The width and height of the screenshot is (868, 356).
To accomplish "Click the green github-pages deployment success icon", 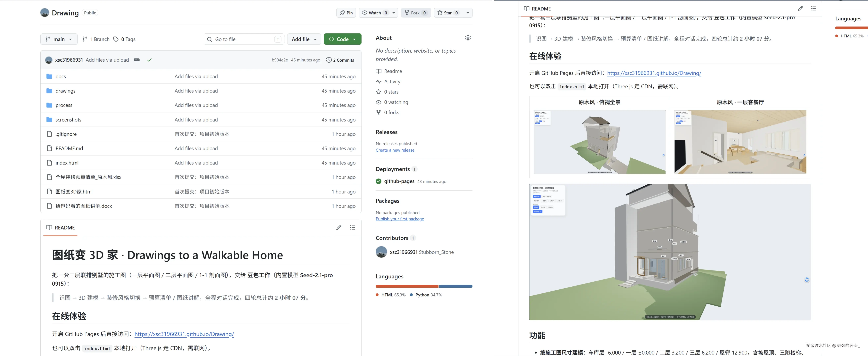I will point(379,181).
